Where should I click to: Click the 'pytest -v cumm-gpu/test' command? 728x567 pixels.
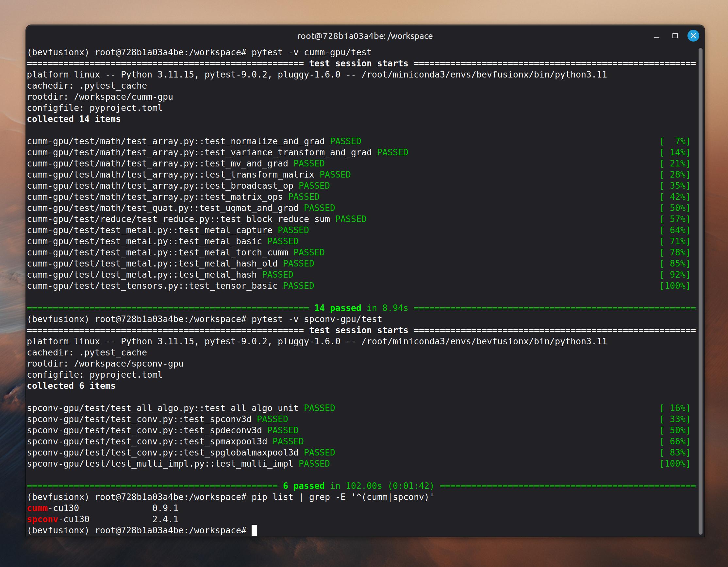click(311, 52)
